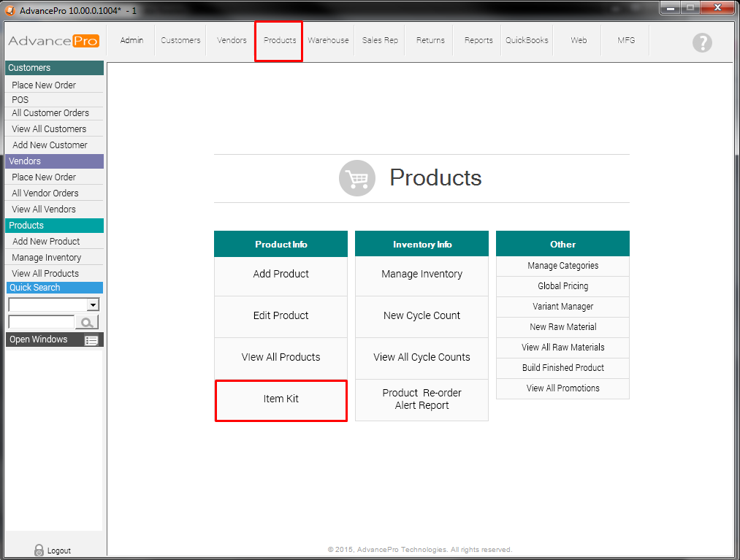Click the Logout padlock icon
The height and width of the screenshot is (560, 740).
tap(39, 551)
